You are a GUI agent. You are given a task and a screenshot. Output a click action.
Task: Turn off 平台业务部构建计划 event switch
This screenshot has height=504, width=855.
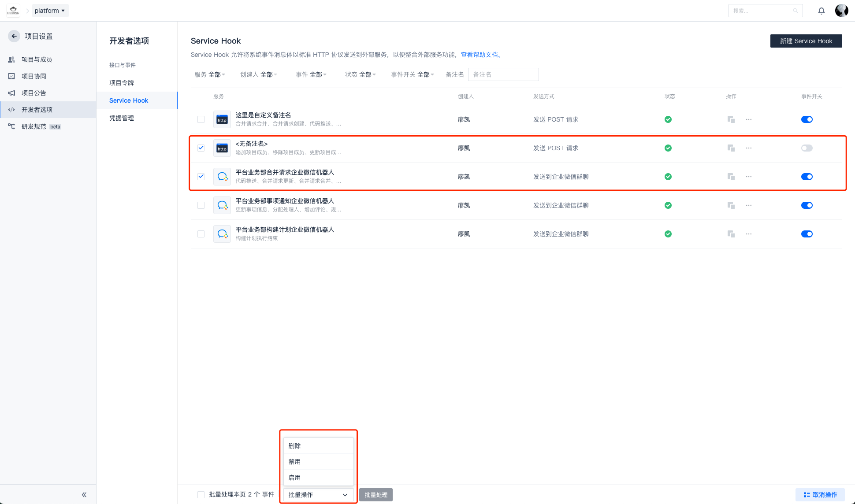(807, 234)
